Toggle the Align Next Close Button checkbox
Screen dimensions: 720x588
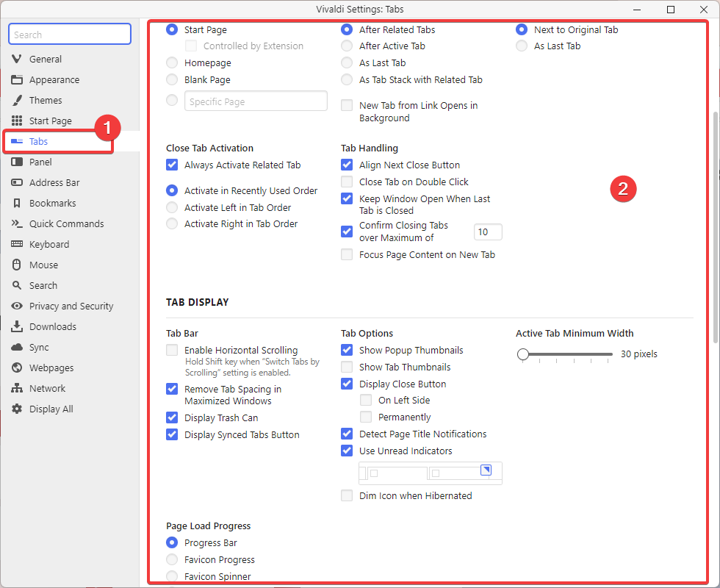[x=347, y=165]
